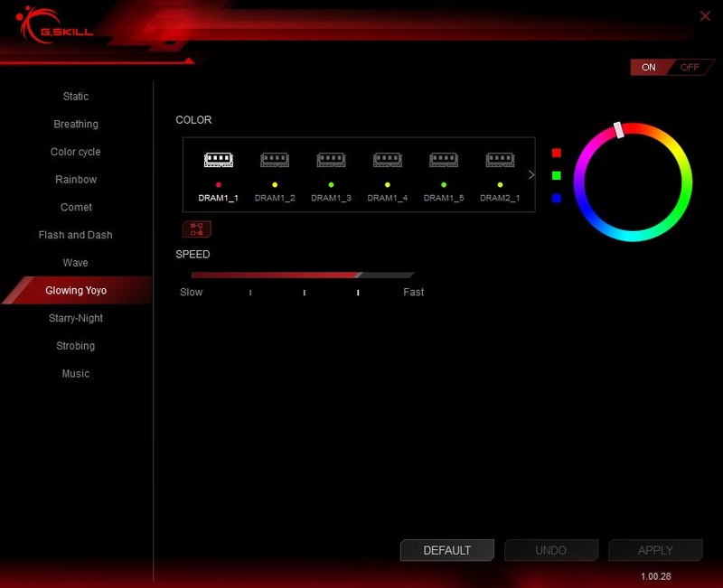The height and width of the screenshot is (588, 723).
Task: Activate the Starry-Night effect
Action: pos(76,318)
